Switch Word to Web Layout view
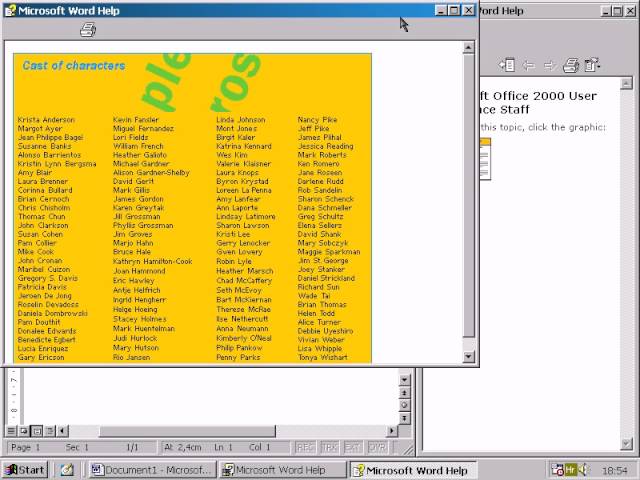The height and width of the screenshot is (480, 640). click(24, 431)
